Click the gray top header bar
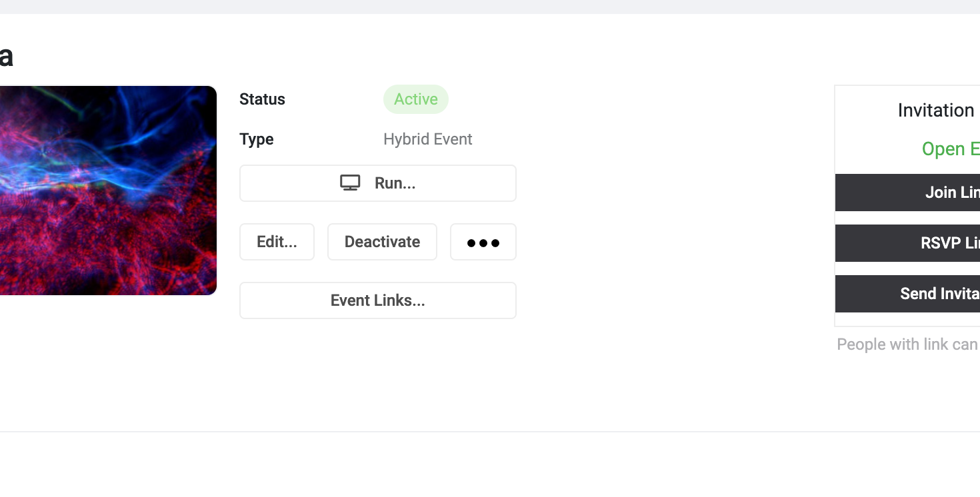 point(490,7)
